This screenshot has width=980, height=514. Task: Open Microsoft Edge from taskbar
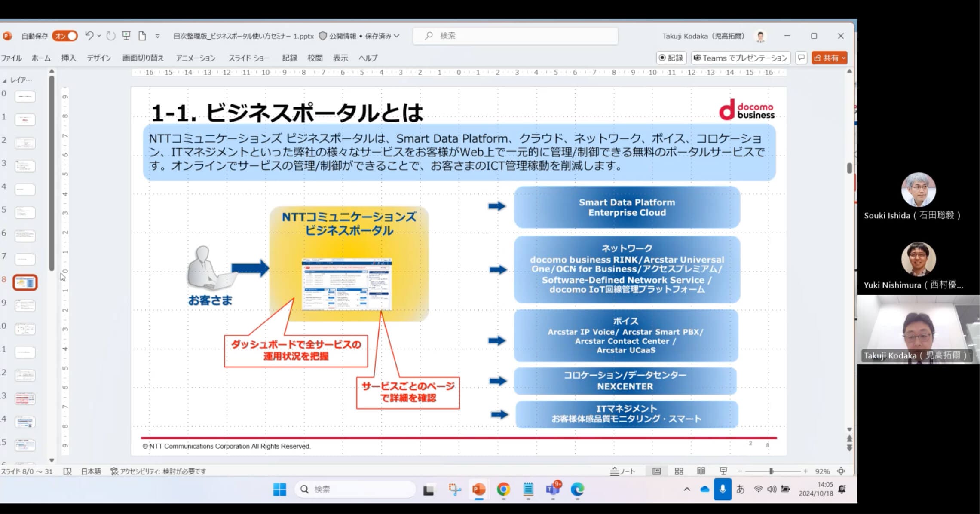tap(577, 490)
